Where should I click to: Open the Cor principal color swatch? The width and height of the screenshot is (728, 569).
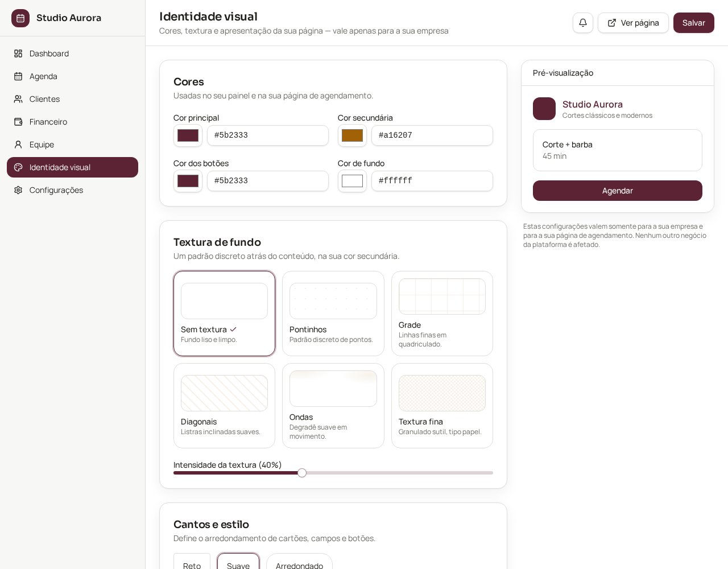coord(188,135)
